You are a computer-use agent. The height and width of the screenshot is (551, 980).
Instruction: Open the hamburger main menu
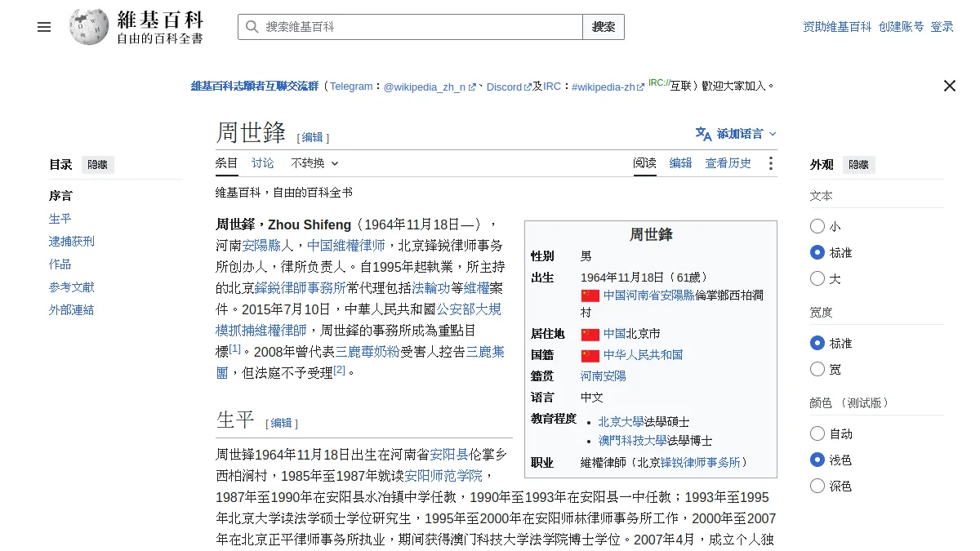(44, 27)
